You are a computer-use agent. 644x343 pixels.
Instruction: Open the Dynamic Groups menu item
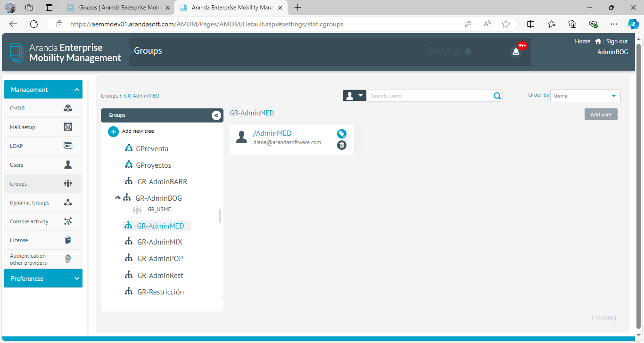pyautogui.click(x=43, y=203)
